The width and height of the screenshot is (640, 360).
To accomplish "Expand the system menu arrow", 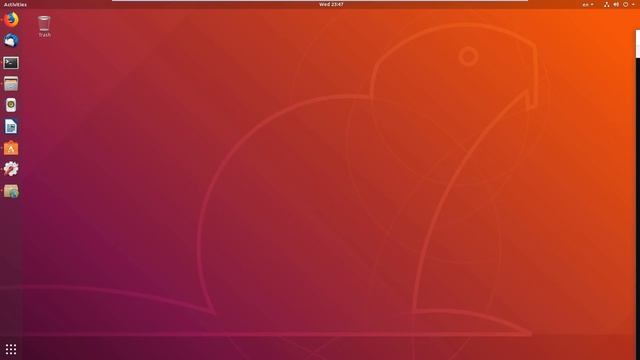I will pyautogui.click(x=633, y=4).
